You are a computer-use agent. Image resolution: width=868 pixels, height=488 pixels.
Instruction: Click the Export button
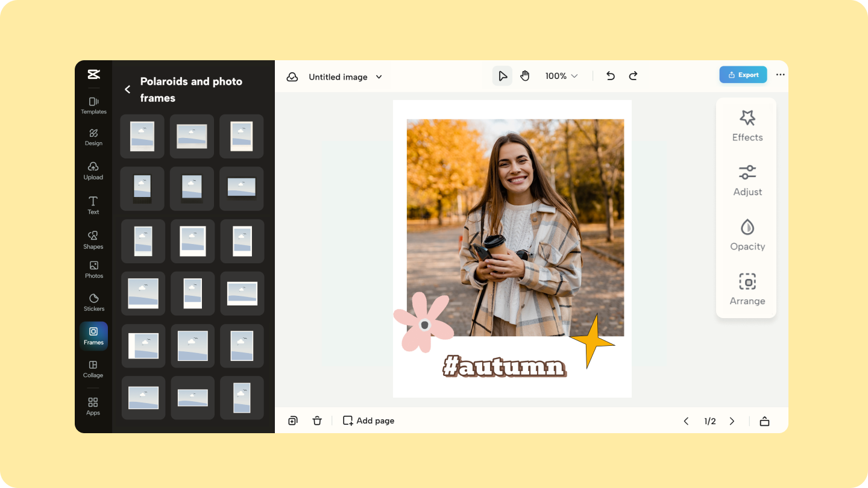[x=743, y=74]
